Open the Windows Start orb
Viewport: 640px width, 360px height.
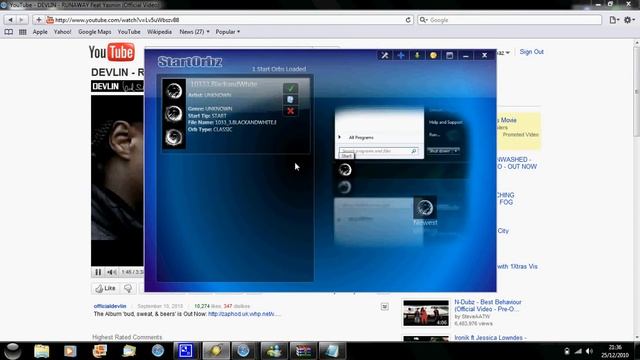(12, 351)
